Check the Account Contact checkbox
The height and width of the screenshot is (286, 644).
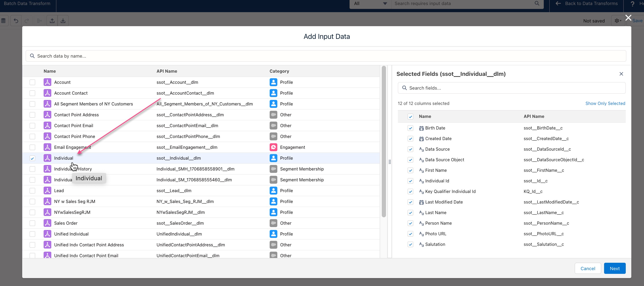pyautogui.click(x=32, y=93)
